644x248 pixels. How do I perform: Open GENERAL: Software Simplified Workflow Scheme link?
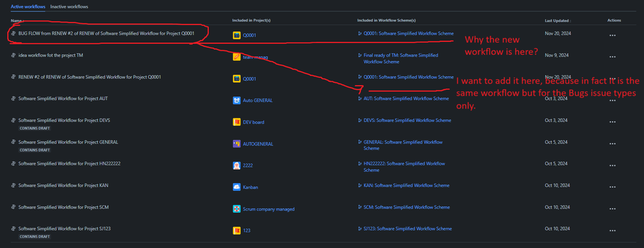[404, 145]
